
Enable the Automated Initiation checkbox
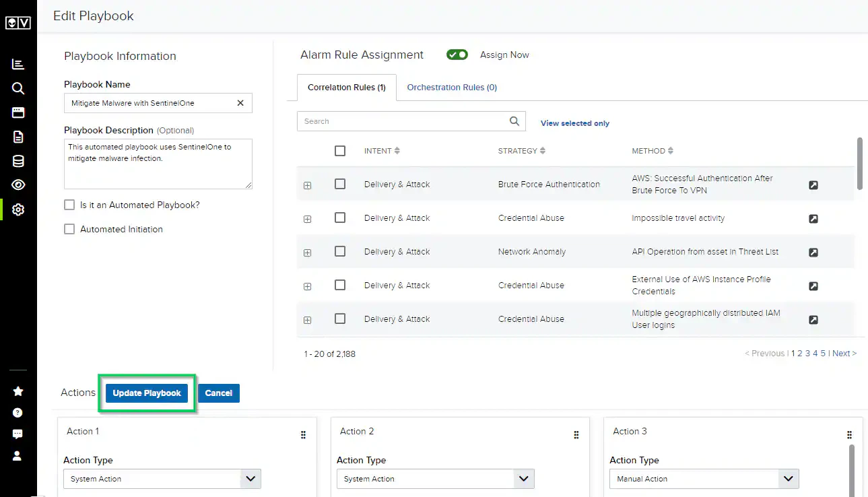click(69, 229)
